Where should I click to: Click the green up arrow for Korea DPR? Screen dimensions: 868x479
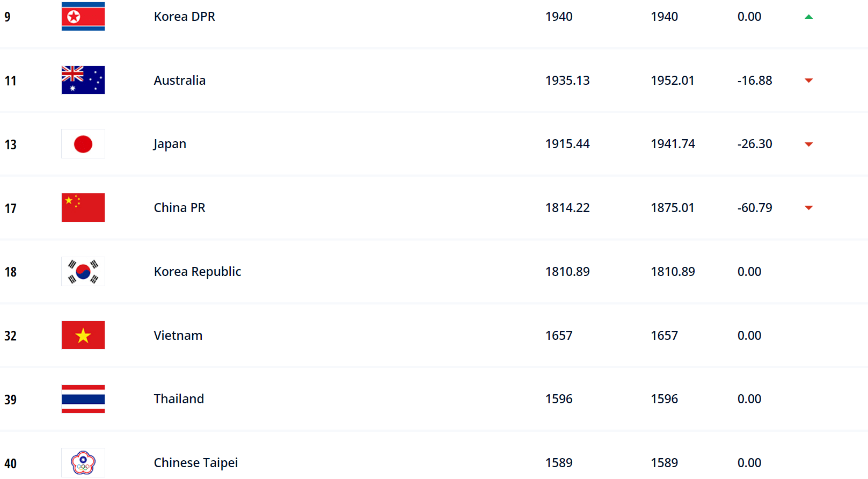point(808,17)
